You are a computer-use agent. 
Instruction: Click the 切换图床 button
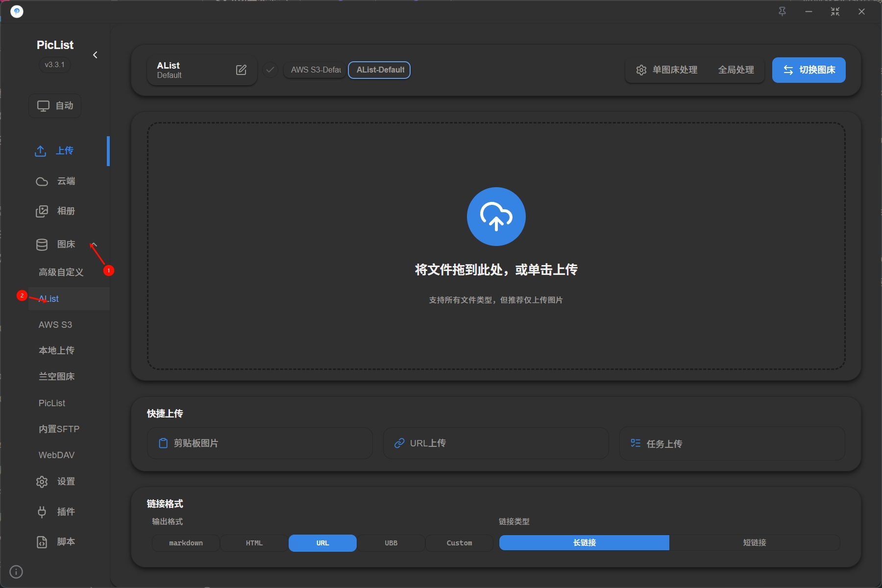pyautogui.click(x=808, y=70)
